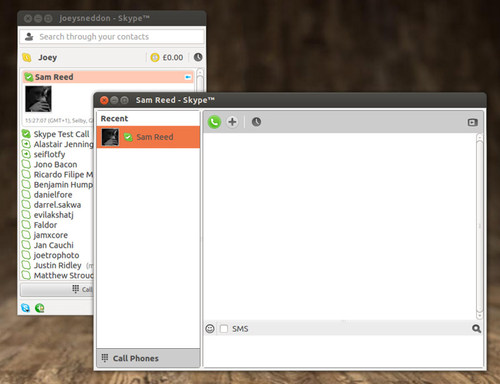
Task: Select Sam Reed header in contact list
Action: [x=108, y=77]
